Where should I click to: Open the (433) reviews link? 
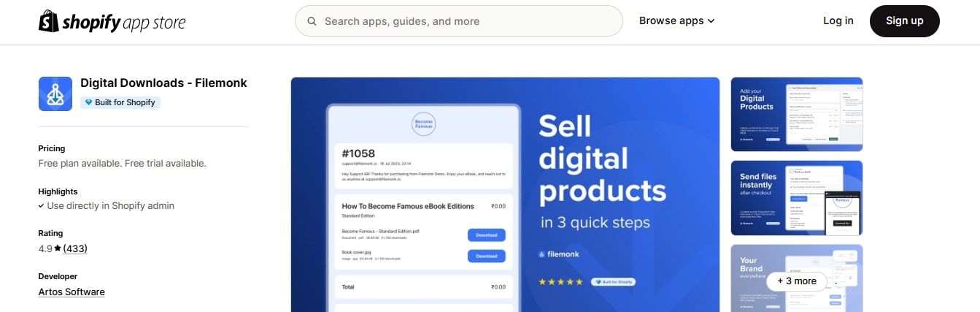pos(75,248)
